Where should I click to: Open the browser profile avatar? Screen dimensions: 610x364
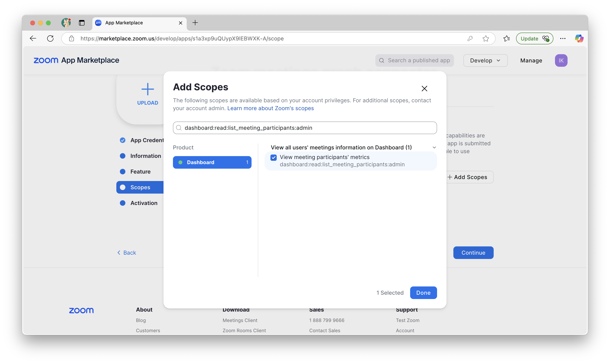point(66,23)
